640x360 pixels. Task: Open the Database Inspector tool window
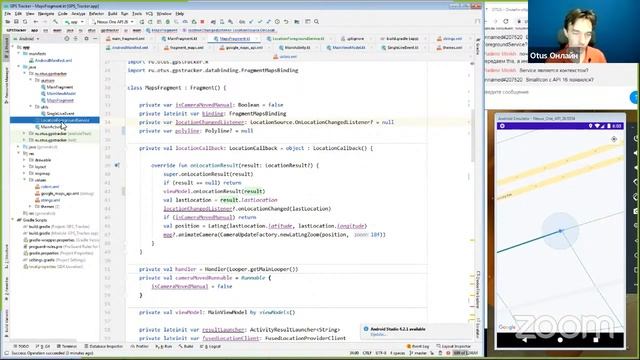(x=104, y=347)
